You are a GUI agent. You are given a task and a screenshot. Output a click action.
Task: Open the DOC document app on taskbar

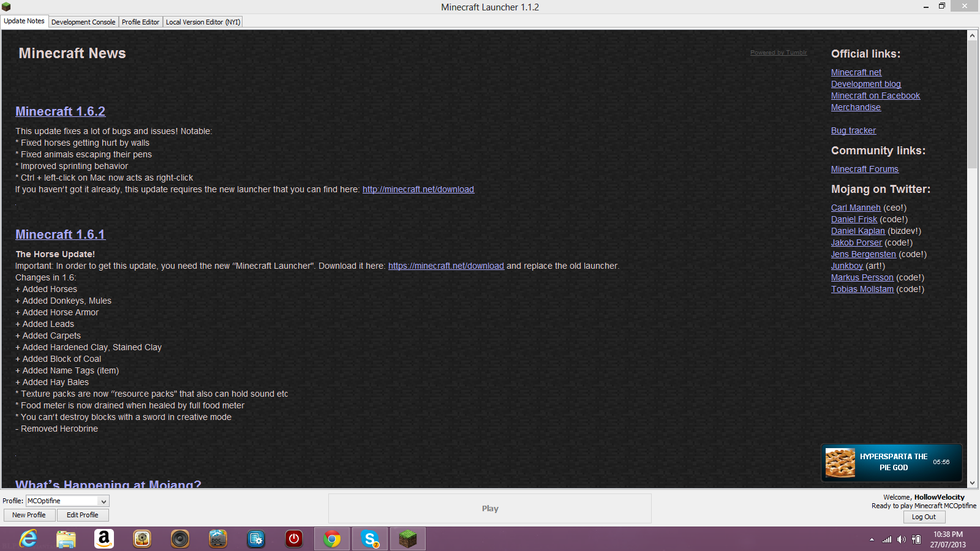[218, 539]
